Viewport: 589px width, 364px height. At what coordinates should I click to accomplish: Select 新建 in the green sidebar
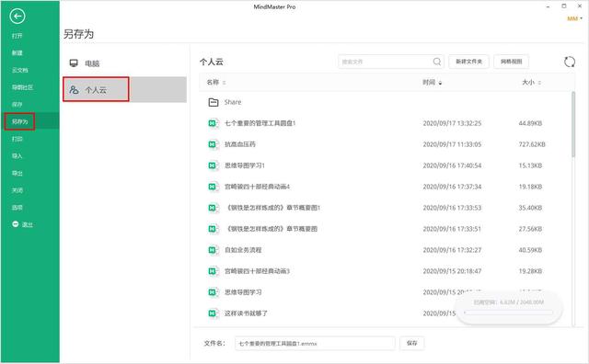(17, 53)
